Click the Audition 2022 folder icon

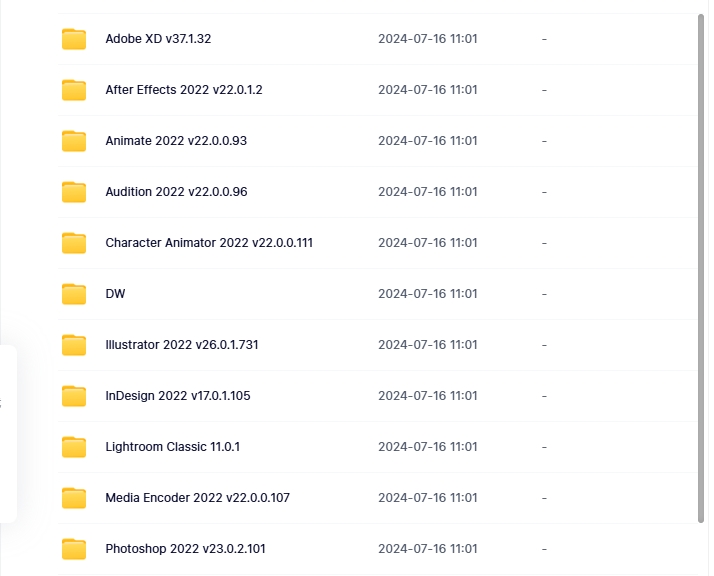click(74, 192)
